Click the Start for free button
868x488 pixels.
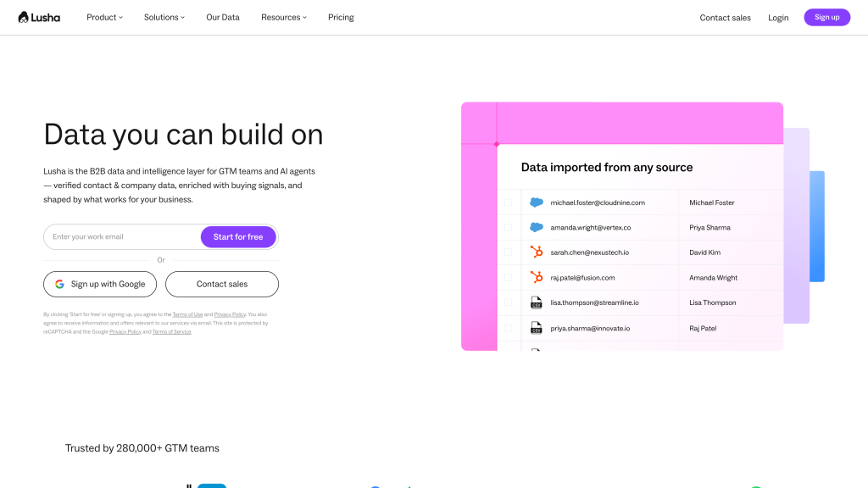[238, 237]
